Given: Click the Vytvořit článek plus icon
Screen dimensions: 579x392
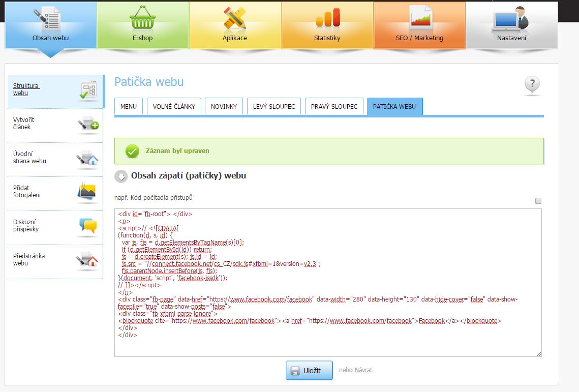Looking at the screenshot, I should (88, 125).
